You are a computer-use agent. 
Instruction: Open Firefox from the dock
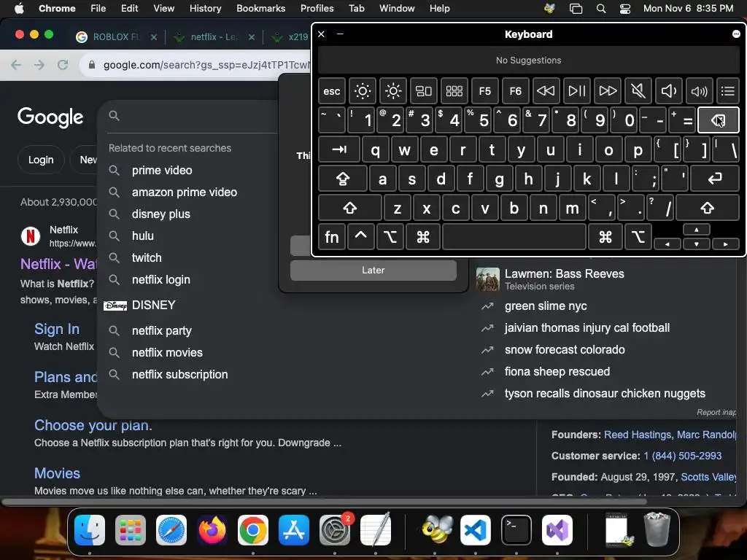[x=212, y=530]
